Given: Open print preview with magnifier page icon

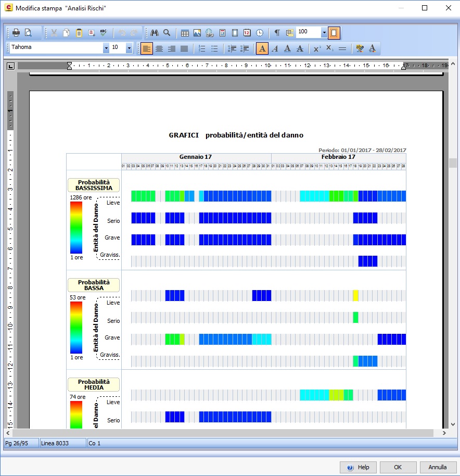Looking at the screenshot, I should [29, 33].
